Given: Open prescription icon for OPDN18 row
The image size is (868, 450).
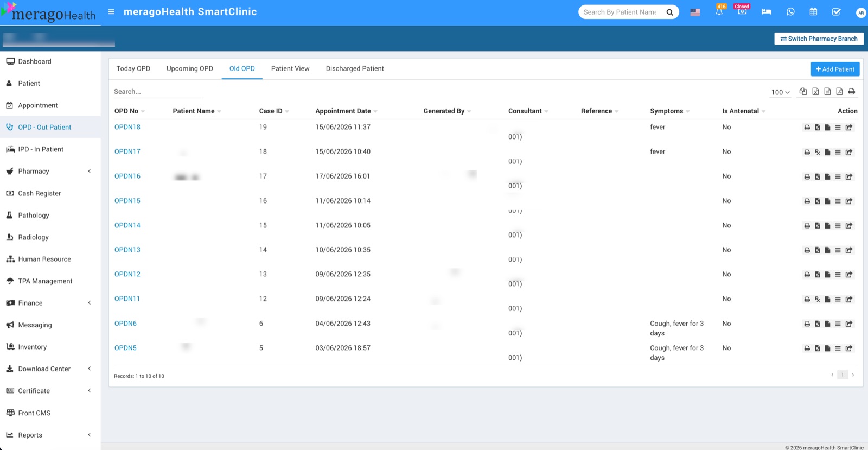Looking at the screenshot, I should (818, 128).
